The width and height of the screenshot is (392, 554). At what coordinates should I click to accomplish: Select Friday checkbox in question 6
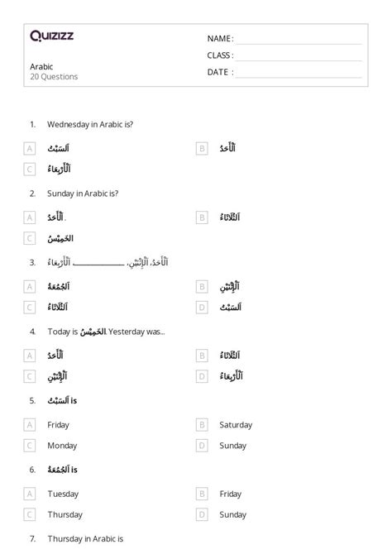click(202, 494)
